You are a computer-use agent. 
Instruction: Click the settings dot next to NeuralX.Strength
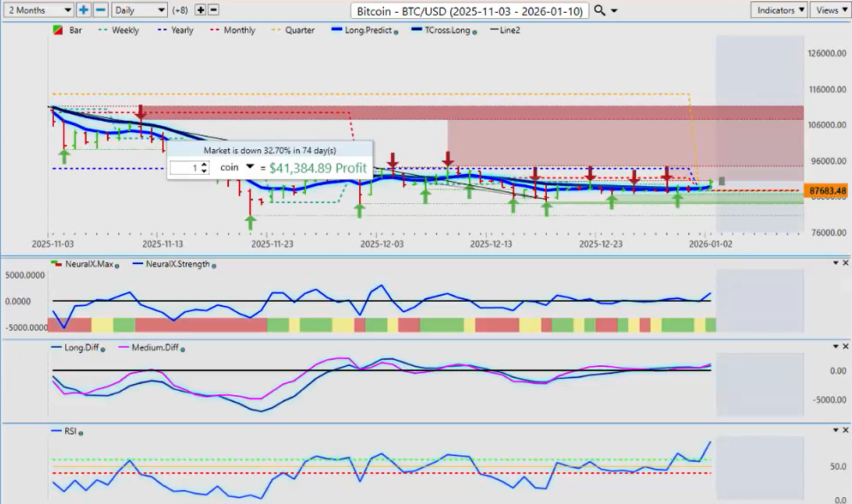(x=214, y=265)
